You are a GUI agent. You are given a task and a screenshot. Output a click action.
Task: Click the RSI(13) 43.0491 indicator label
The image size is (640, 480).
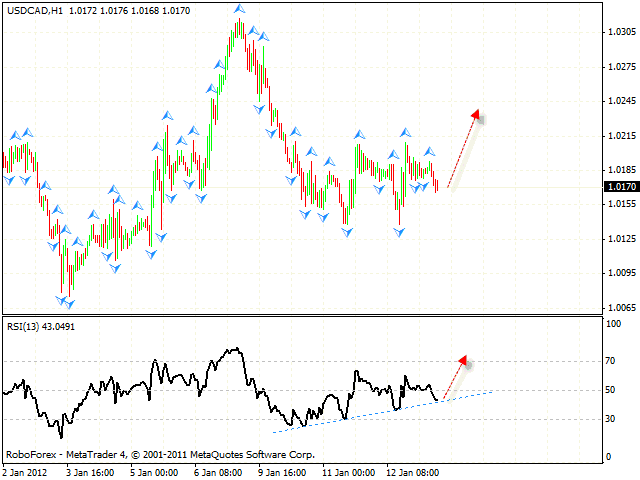point(41,327)
